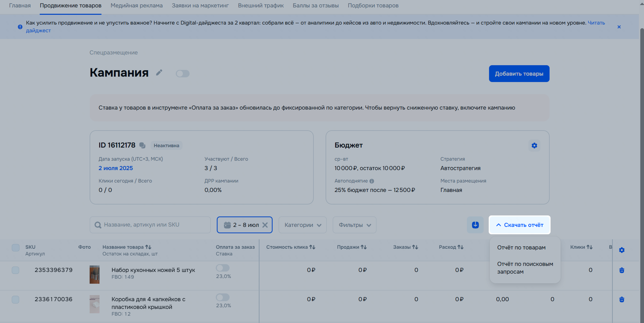This screenshot has height=323, width=644.
Task: Delete the kitchen knives set row
Action: click(621, 270)
